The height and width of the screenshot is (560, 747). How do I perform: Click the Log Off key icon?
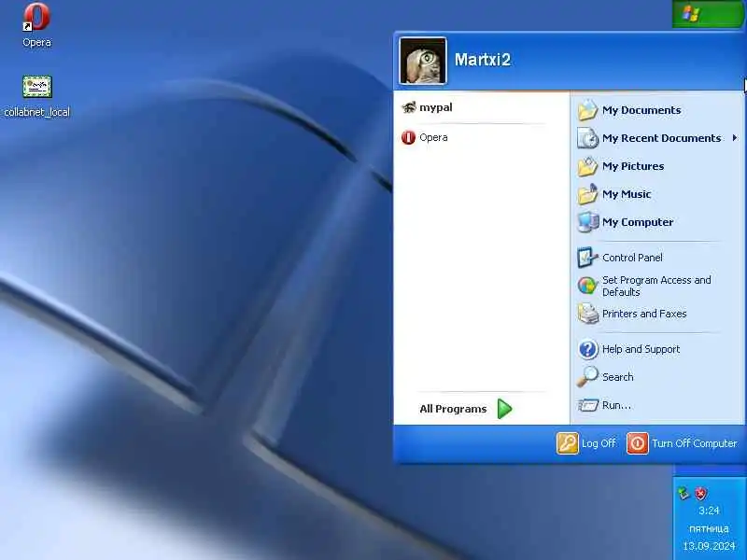click(x=567, y=443)
